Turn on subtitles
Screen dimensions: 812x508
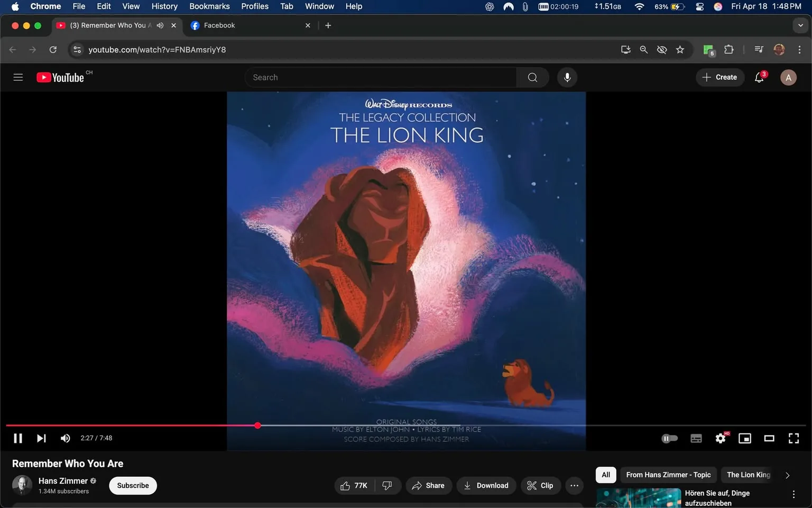pyautogui.click(x=696, y=438)
